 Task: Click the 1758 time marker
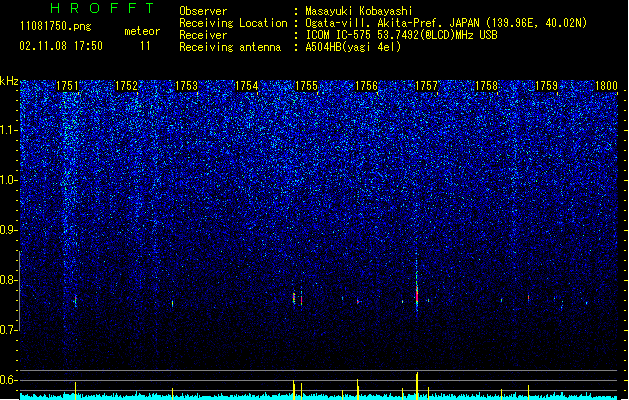point(486,86)
